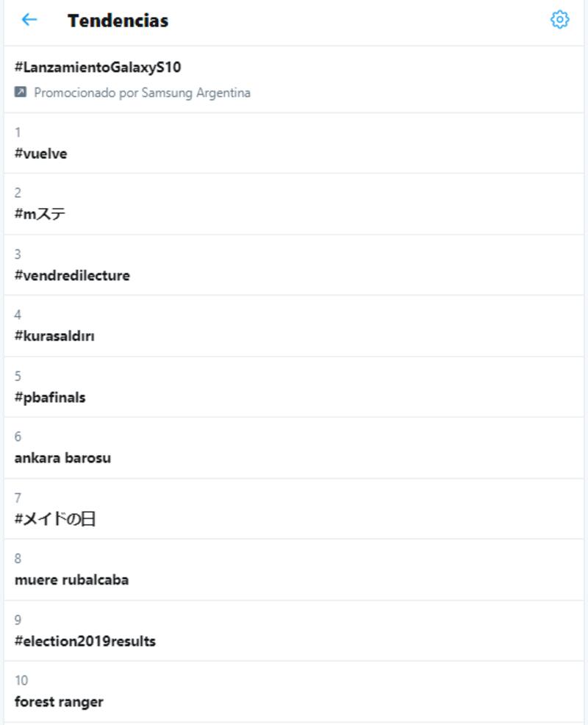Select the 'forest ranger' trend
Viewport: 588px width, 725px height.
[59, 701]
